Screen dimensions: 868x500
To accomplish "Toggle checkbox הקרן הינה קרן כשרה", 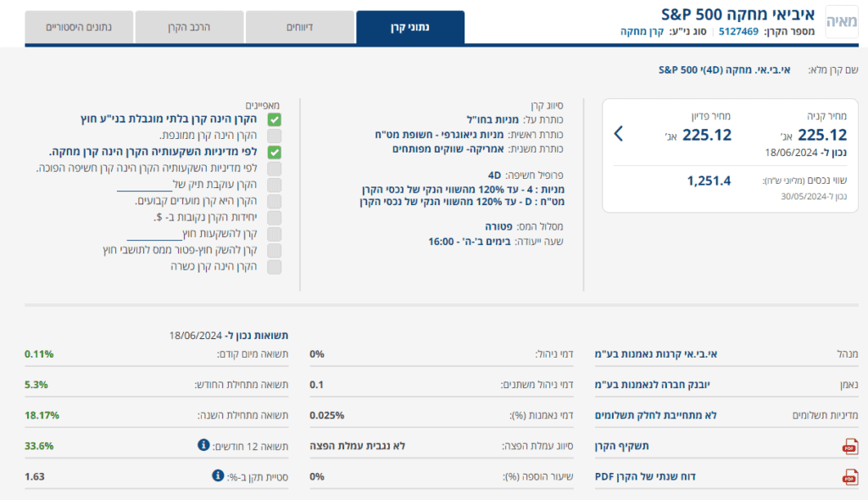I will (x=274, y=267).
